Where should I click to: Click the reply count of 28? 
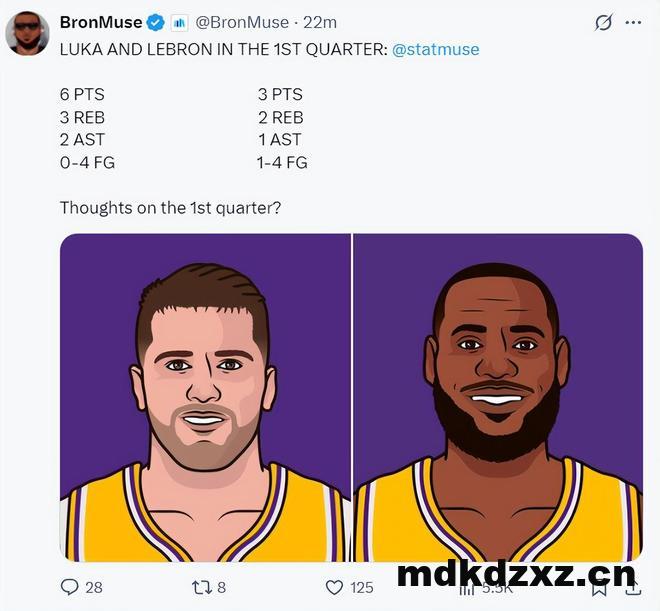94,587
